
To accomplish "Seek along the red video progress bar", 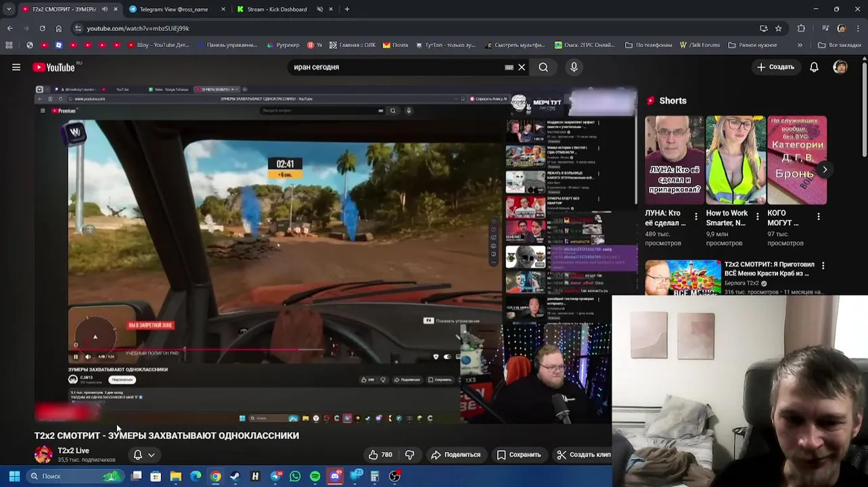I will (x=196, y=350).
